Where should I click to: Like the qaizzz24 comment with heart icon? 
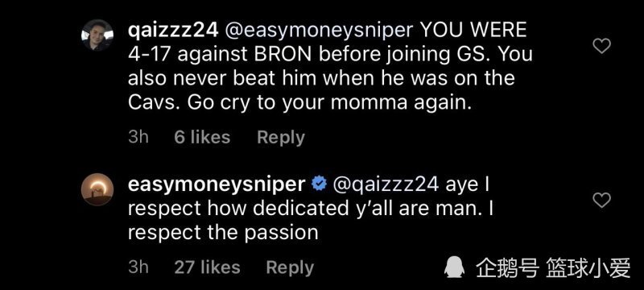602,47
